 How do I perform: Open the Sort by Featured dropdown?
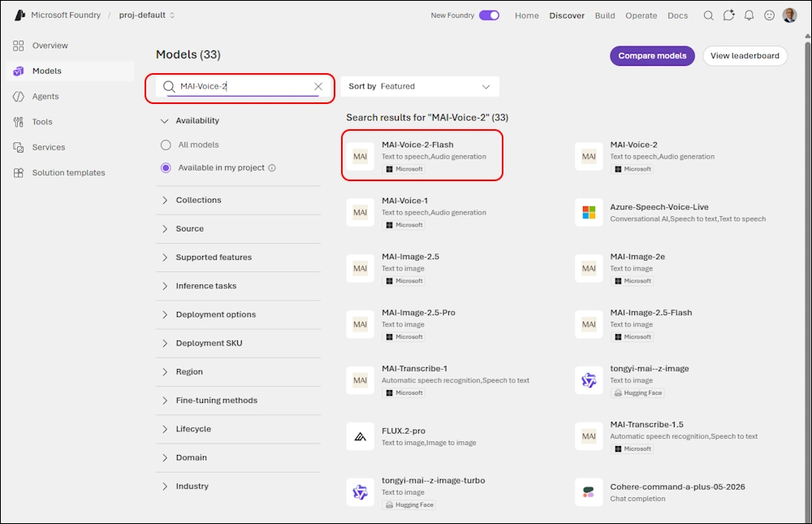[x=420, y=87]
